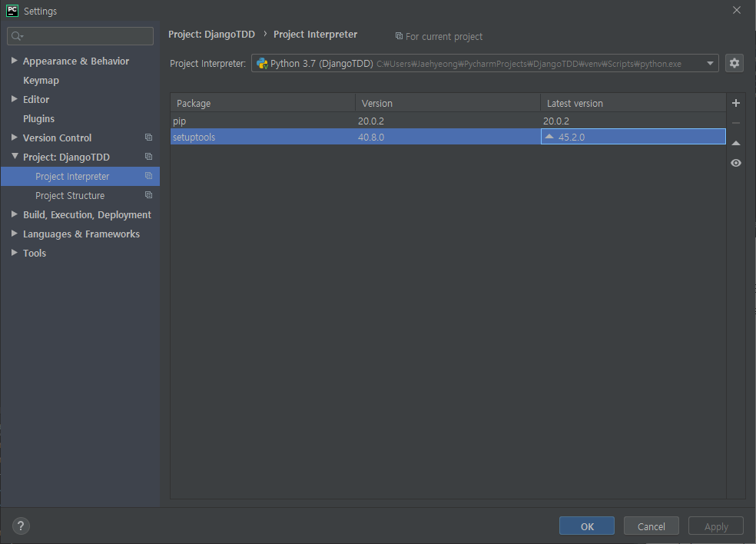The height and width of the screenshot is (544, 756).
Task: Collapse the Project: DjangoTDD section
Action: tap(15, 156)
